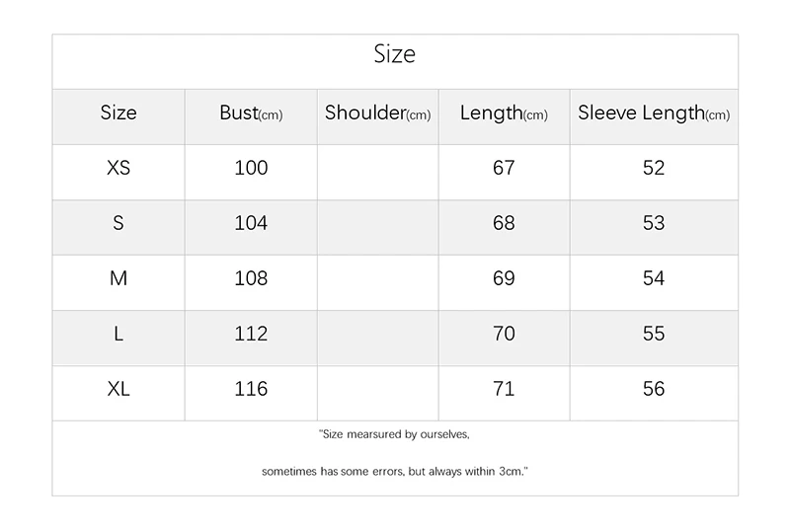This screenshot has height=532, width=790.
Task: Select sleeve length value 56
Action: 654,389
